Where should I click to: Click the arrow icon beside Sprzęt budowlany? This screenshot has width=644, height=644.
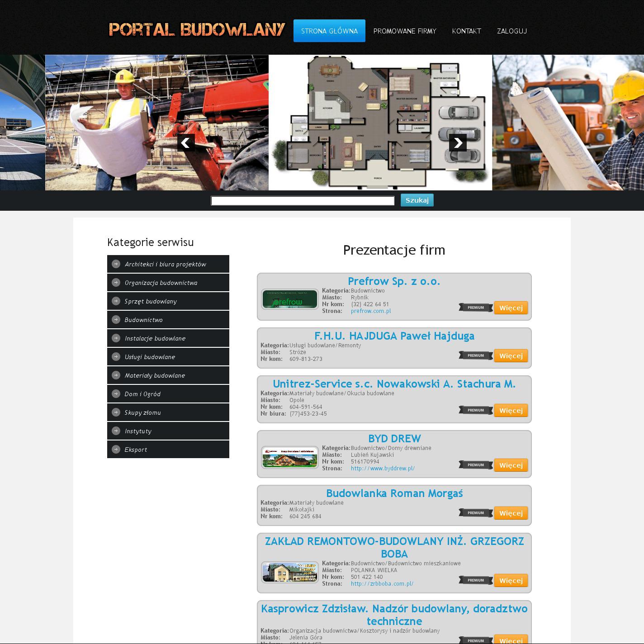[116, 301]
